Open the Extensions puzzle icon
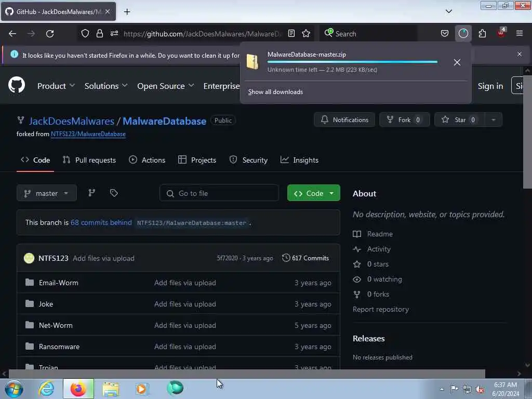 click(482, 33)
